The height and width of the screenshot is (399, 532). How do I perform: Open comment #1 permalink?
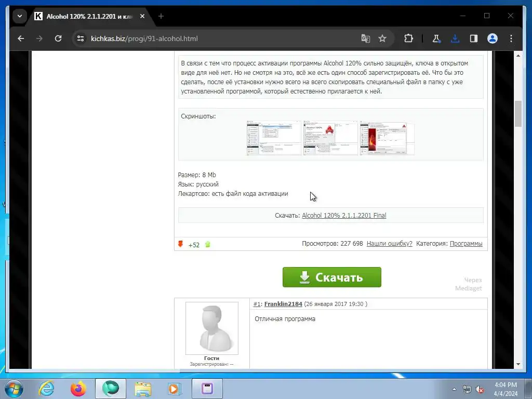tap(257, 304)
